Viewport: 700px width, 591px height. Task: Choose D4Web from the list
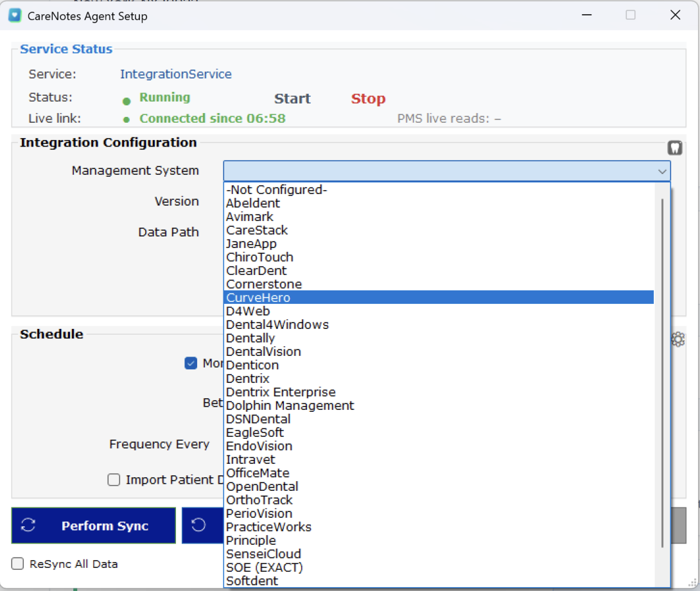click(x=439, y=311)
